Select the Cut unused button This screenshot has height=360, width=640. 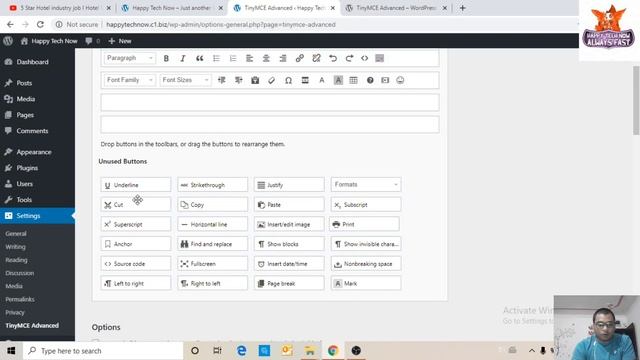pyautogui.click(x=136, y=204)
